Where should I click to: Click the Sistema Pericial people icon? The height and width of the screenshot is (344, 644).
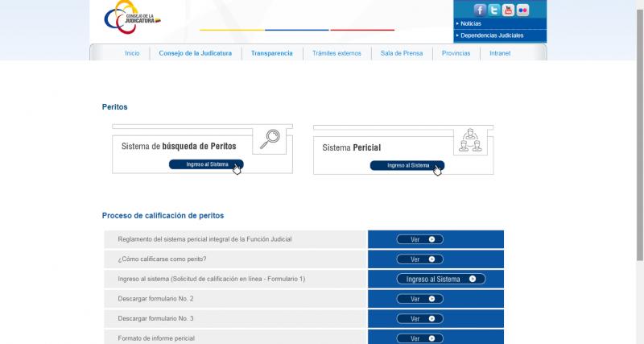click(470, 140)
